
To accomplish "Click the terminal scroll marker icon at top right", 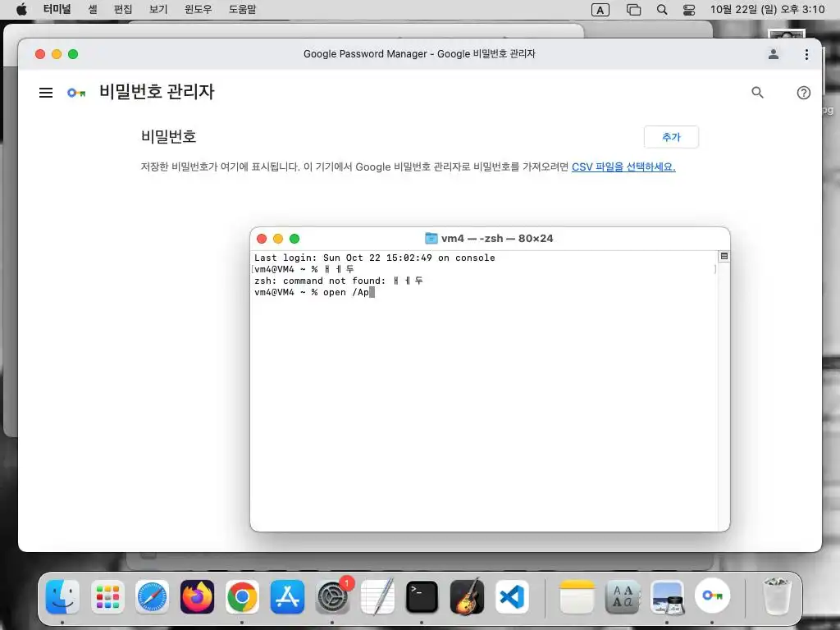I will coord(724,257).
